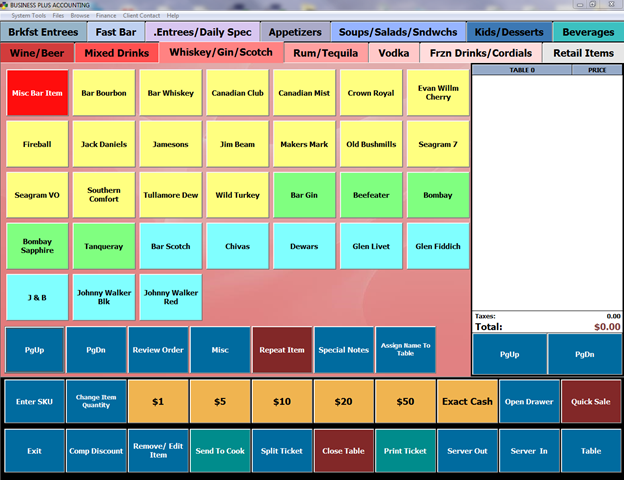Choose the Fireball whiskey button
The image size is (624, 480).
click(x=37, y=144)
